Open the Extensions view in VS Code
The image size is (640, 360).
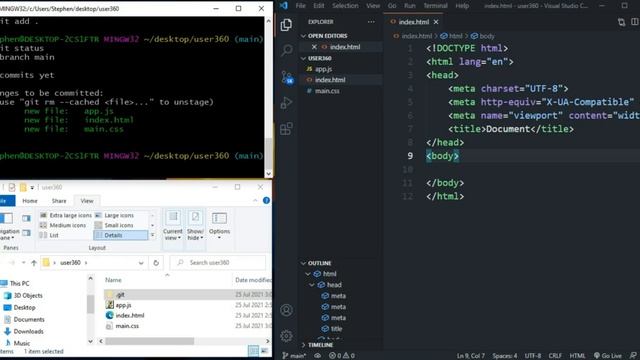[287, 129]
